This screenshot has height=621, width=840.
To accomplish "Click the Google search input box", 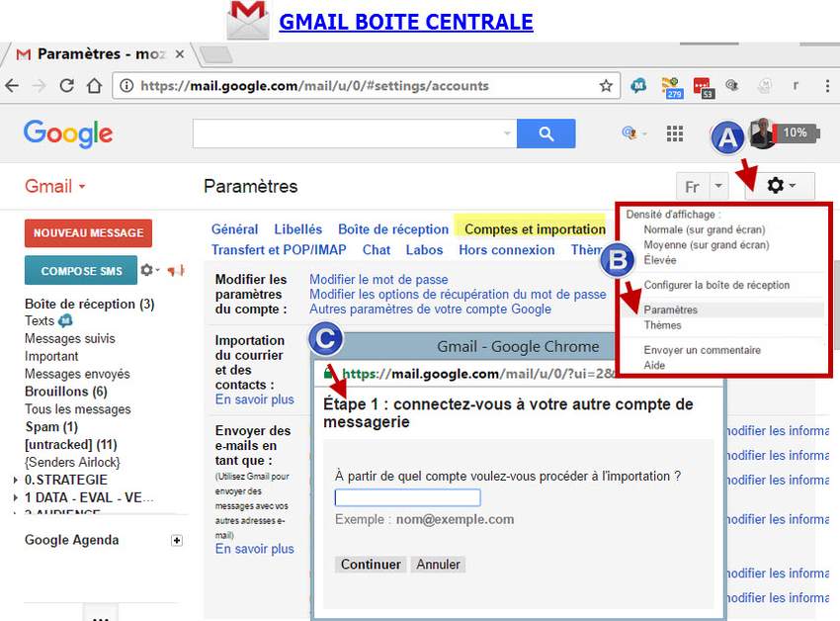I will pos(355,133).
